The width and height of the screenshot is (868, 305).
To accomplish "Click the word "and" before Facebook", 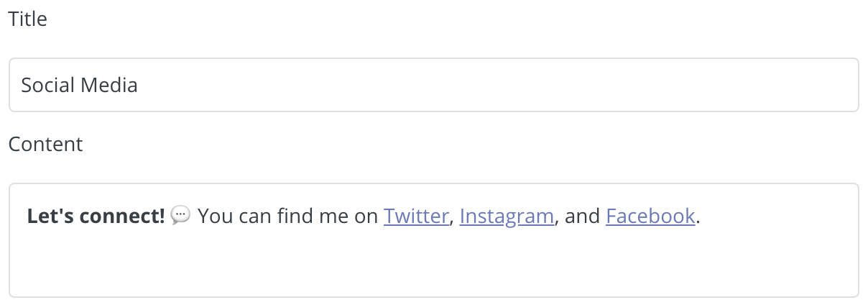I will [582, 216].
